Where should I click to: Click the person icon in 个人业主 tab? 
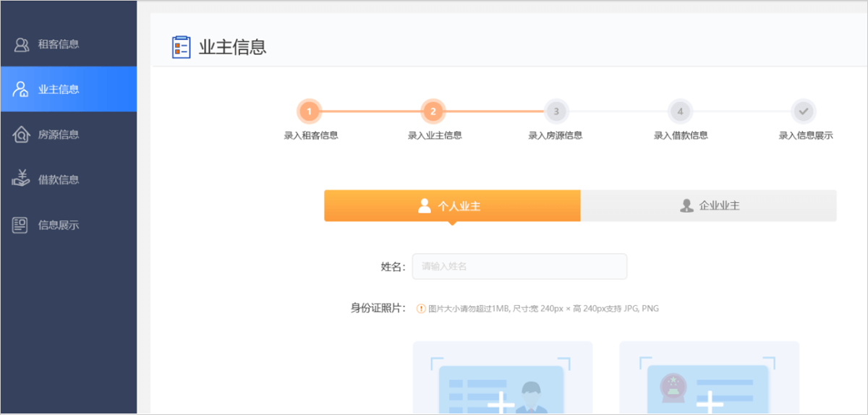pos(425,205)
